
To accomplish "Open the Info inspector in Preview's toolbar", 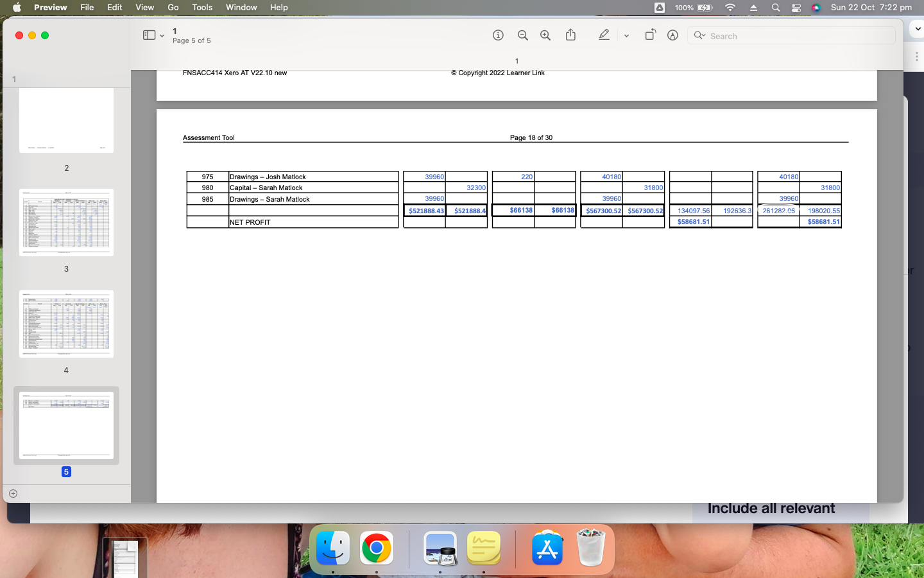I will tap(498, 35).
